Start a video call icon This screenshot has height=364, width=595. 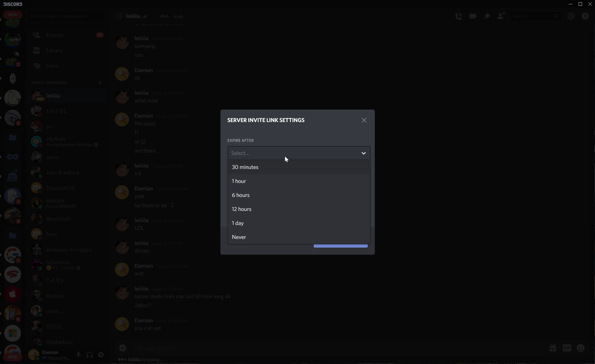point(473,16)
